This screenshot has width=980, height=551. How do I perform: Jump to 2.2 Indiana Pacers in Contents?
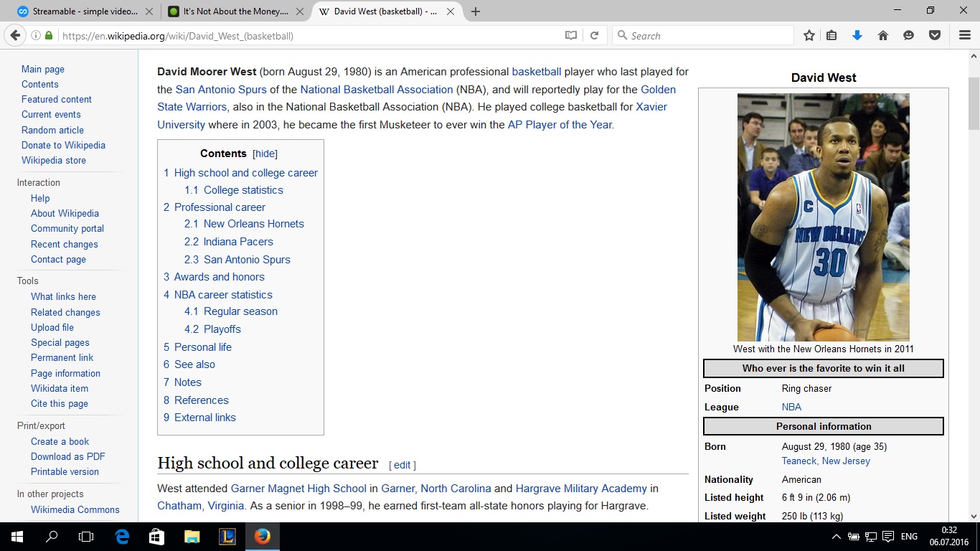229,242
